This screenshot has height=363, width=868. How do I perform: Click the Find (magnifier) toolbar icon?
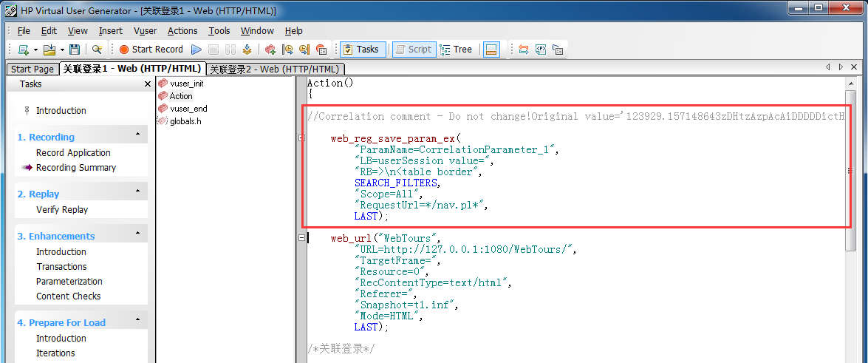click(x=98, y=50)
